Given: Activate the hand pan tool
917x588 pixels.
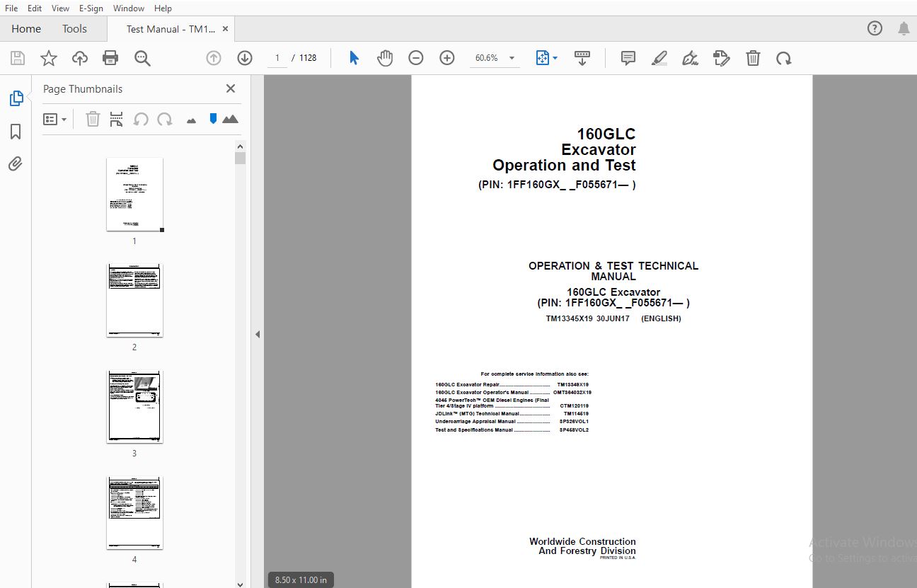Looking at the screenshot, I should 385,58.
